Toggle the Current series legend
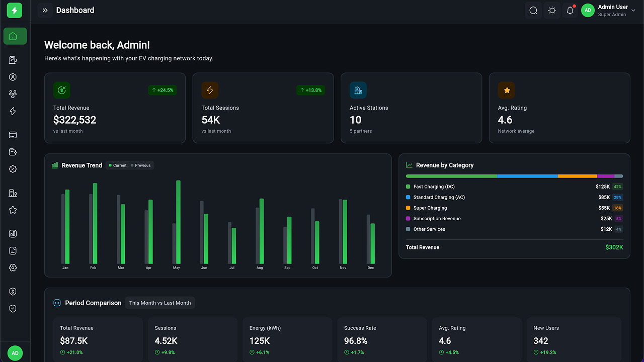The height and width of the screenshot is (362, 644). pyautogui.click(x=118, y=165)
